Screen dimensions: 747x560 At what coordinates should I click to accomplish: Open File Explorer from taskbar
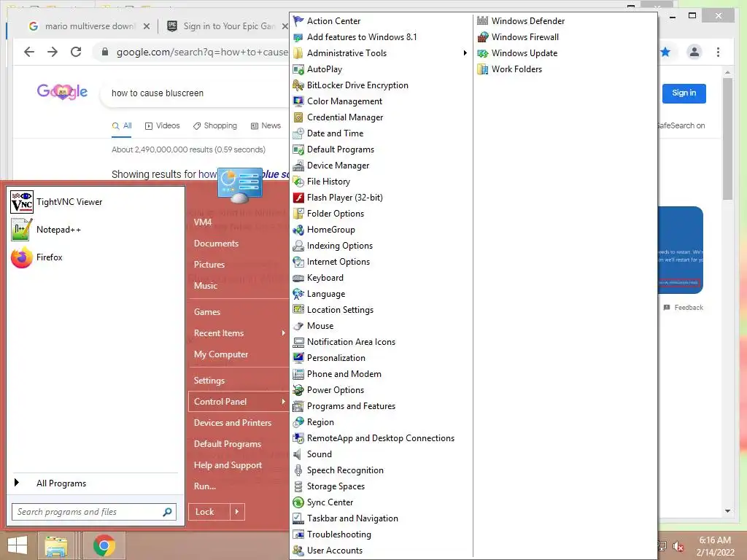point(55,545)
